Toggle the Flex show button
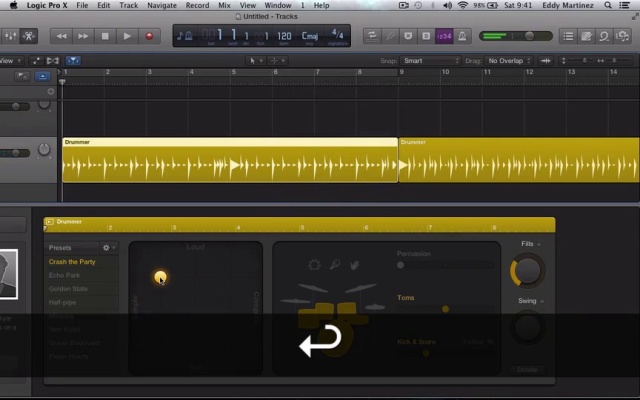This screenshot has width=640, height=400. pos(53,61)
